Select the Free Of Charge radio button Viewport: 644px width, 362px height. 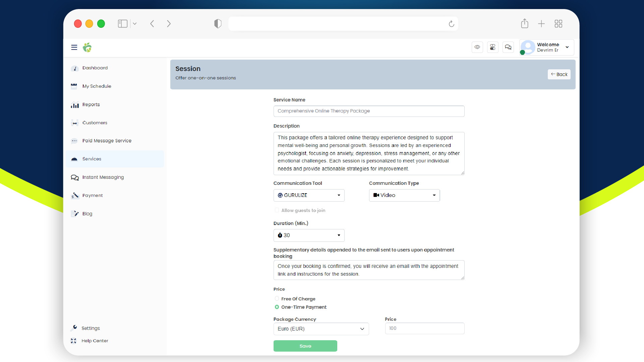click(x=277, y=299)
